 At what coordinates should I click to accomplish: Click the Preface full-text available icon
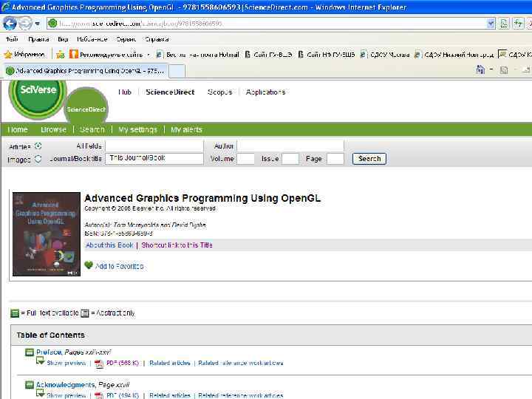(x=30, y=352)
